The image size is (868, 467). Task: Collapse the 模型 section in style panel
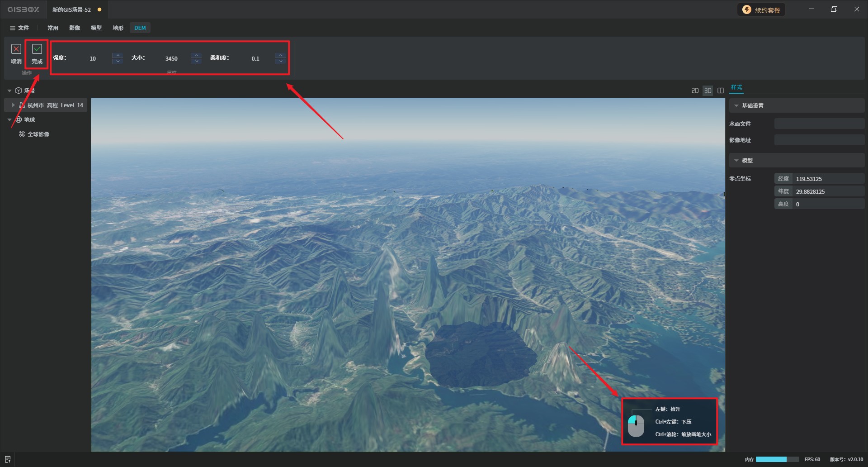click(736, 161)
